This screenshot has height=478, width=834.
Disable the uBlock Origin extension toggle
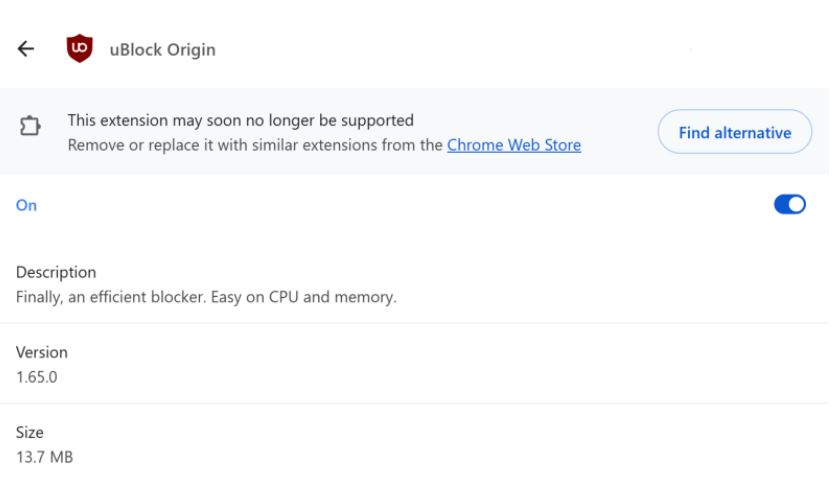789,204
